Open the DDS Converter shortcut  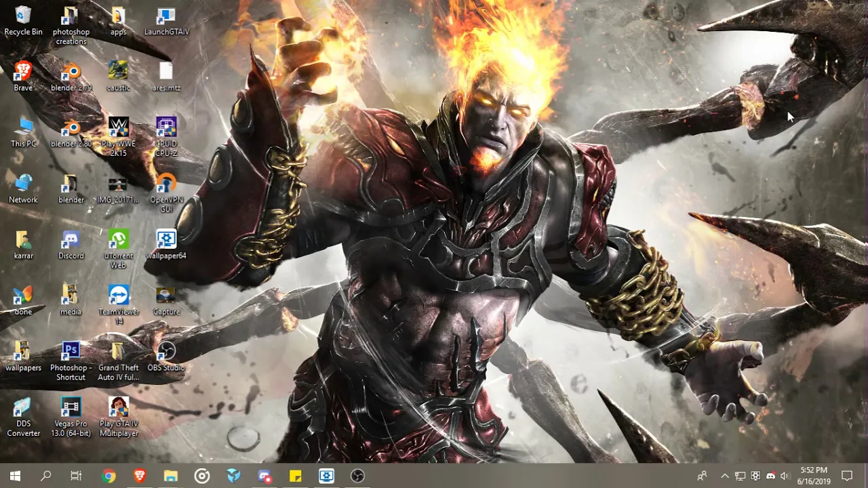tap(23, 418)
